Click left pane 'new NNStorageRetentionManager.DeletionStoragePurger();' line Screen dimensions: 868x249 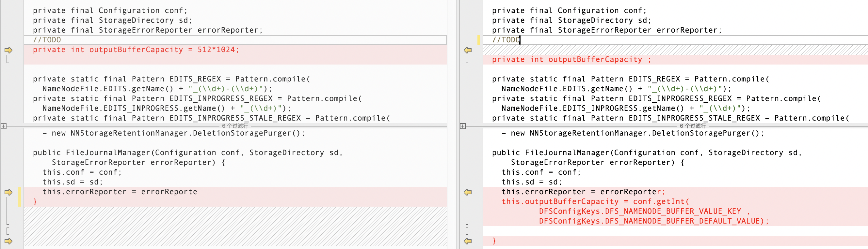coord(173,133)
